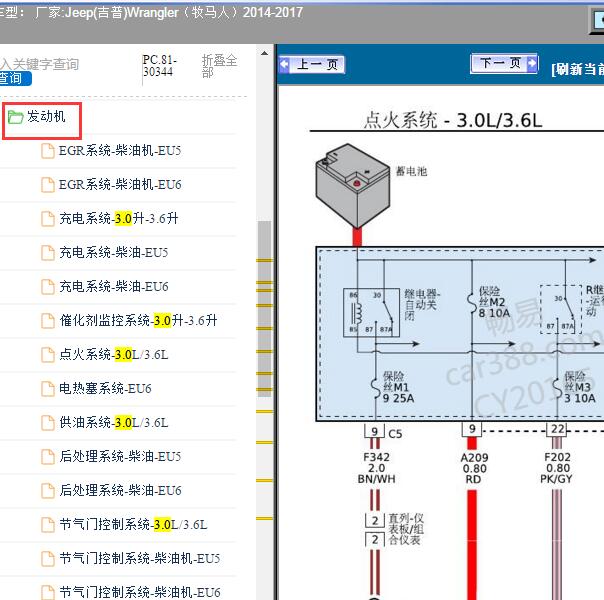Click the PC.81-30344 code text
This screenshot has height=600, width=604.
coord(159,66)
